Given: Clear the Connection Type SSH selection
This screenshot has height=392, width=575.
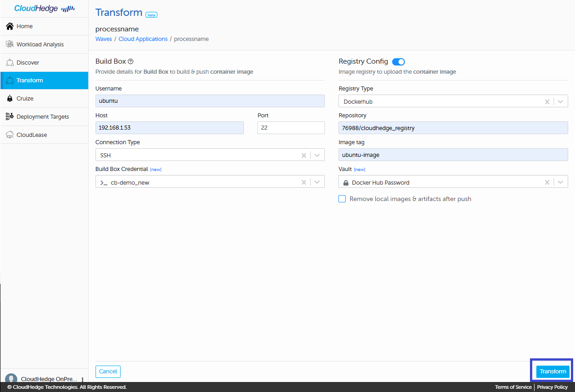Looking at the screenshot, I should pyautogui.click(x=304, y=156).
